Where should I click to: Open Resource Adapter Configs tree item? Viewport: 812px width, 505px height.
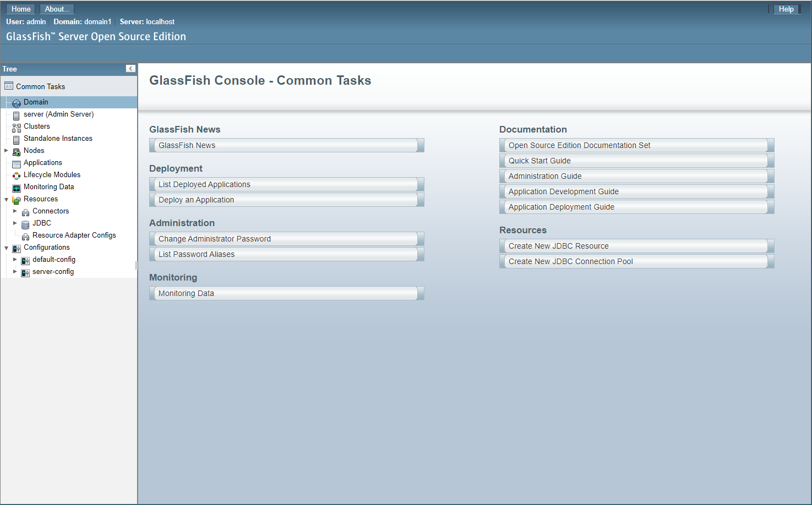pyautogui.click(x=74, y=235)
